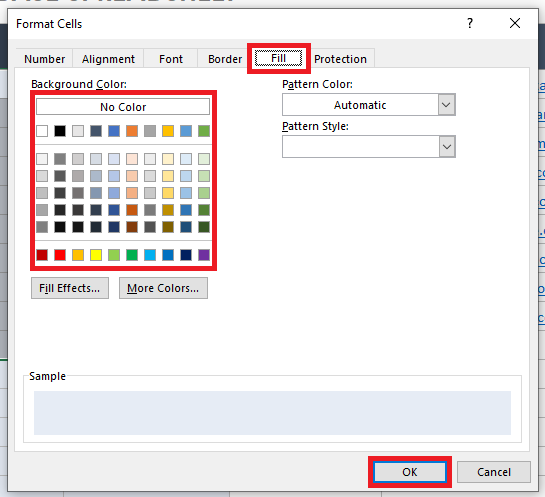Switch to the Font tab
Image resolution: width=545 pixels, height=497 pixels.
coord(171,59)
